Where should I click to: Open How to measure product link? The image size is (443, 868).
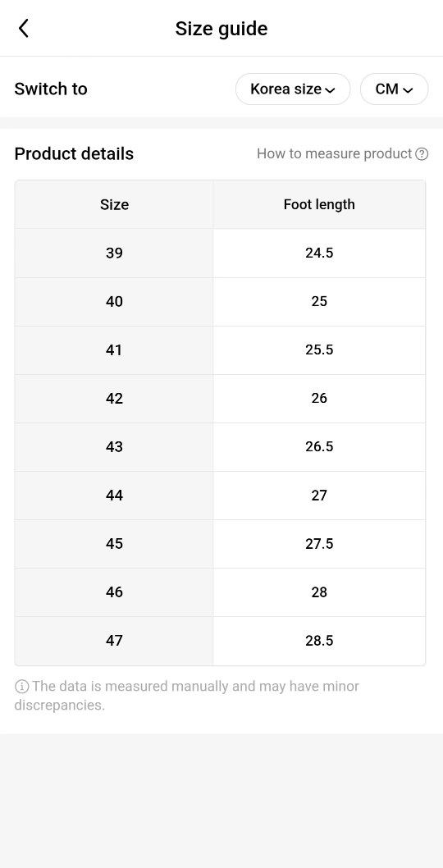tap(335, 154)
